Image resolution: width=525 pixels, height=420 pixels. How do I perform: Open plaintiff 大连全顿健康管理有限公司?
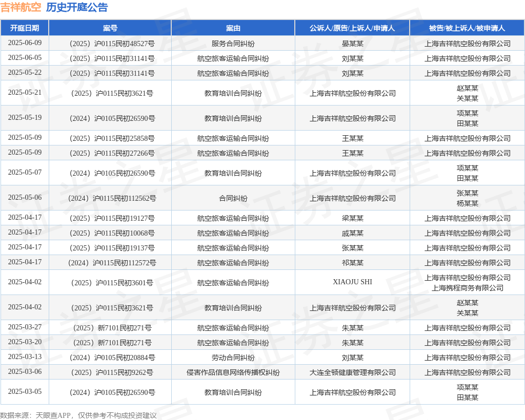[352, 372]
